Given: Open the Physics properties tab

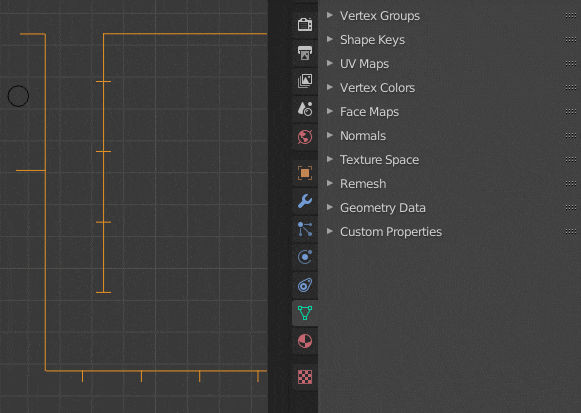Looking at the screenshot, I should coord(305,257).
